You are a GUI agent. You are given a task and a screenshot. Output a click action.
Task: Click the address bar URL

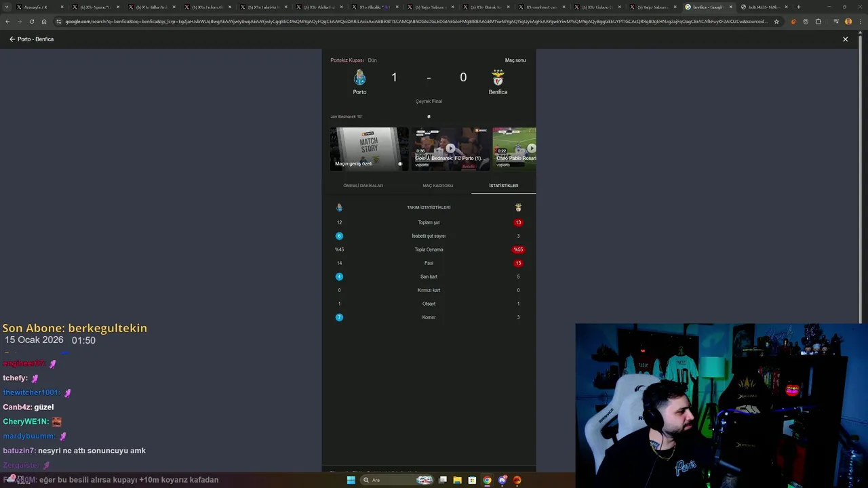pyautogui.click(x=416, y=21)
